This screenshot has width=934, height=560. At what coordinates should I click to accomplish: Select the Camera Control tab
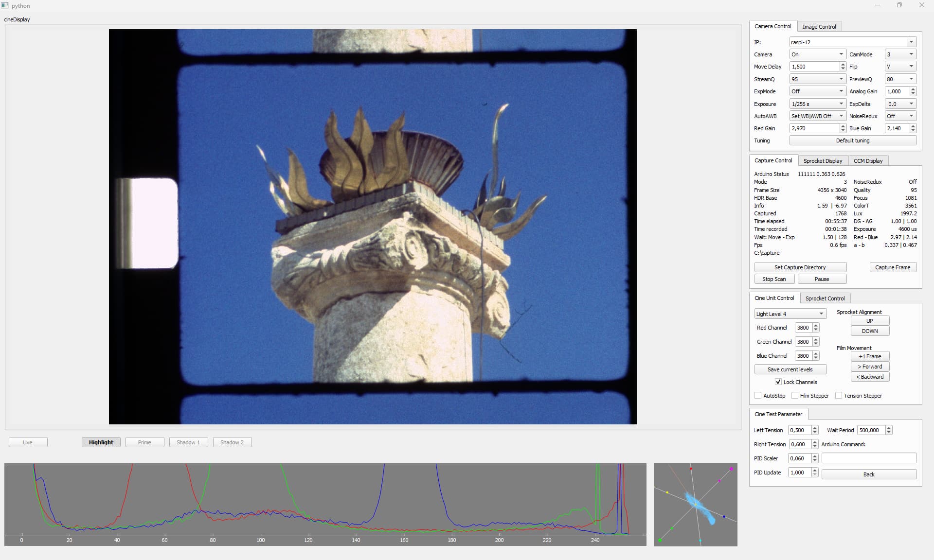(772, 26)
